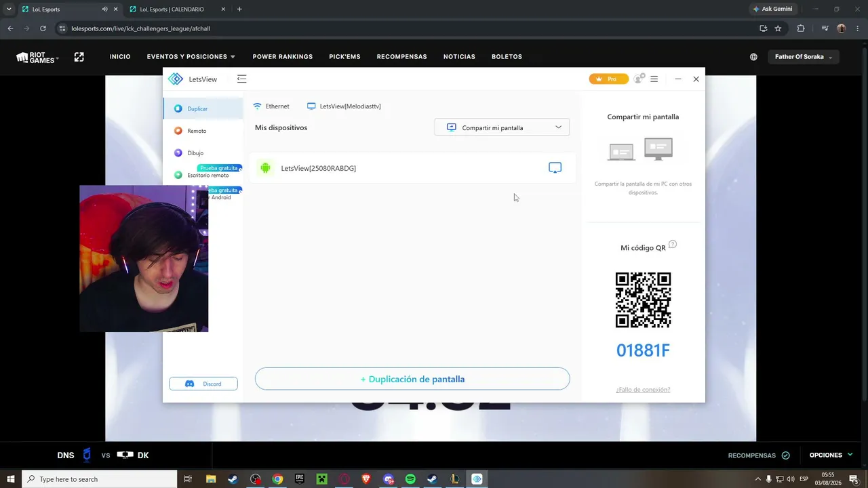
Task: Click the Ethernet network indicator
Action: [271, 106]
